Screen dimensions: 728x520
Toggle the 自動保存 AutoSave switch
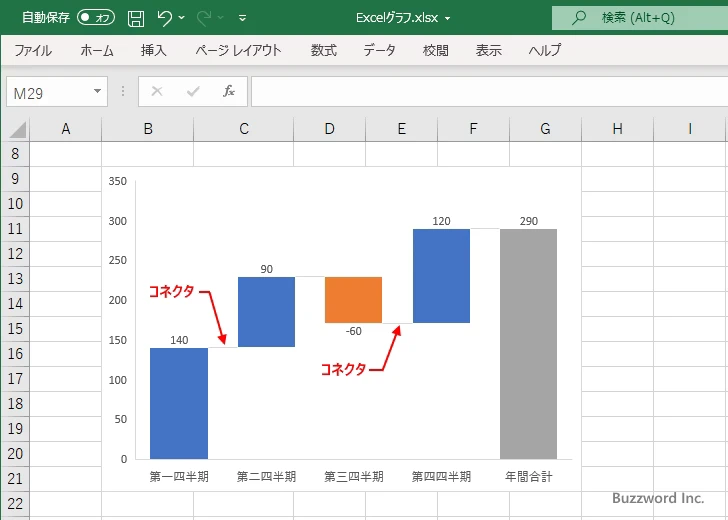pyautogui.click(x=96, y=18)
